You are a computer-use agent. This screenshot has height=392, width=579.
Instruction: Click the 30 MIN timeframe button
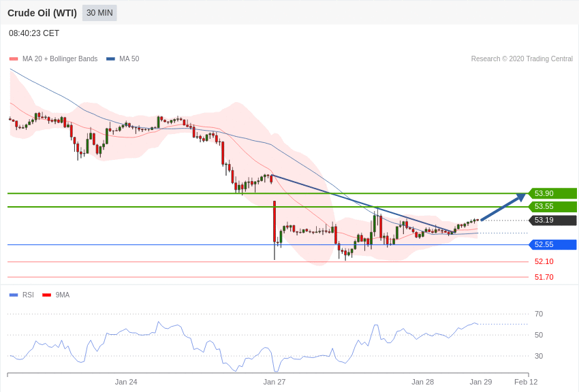click(99, 13)
